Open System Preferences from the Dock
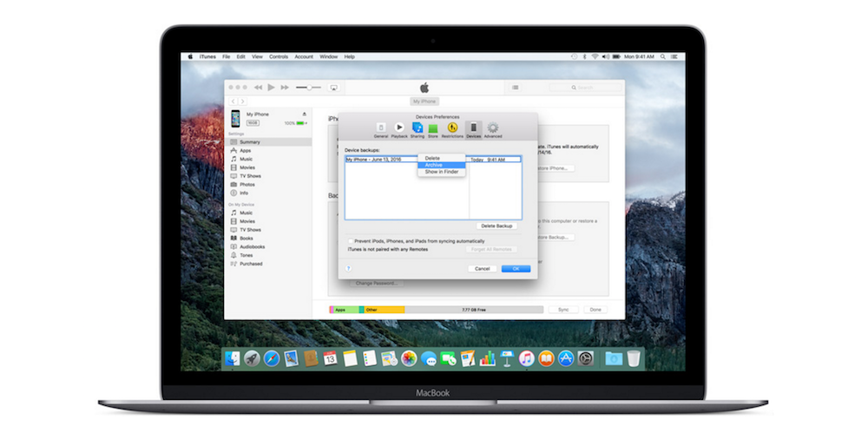 point(585,358)
